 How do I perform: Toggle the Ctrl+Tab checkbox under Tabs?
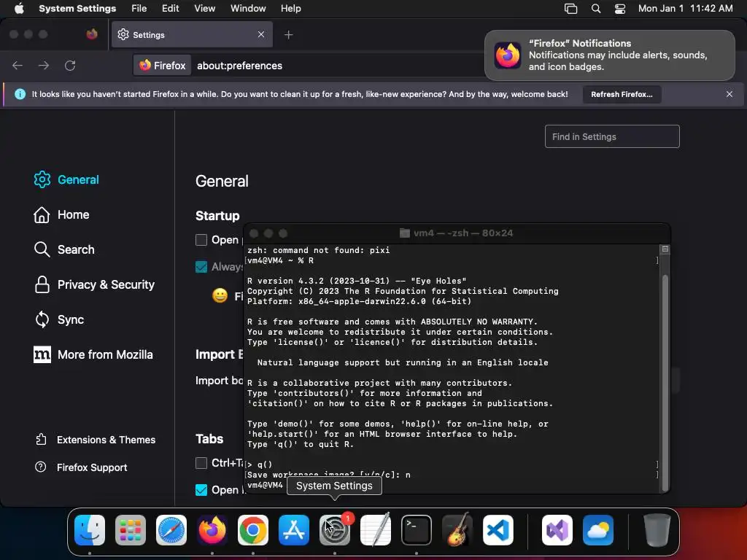tap(201, 463)
